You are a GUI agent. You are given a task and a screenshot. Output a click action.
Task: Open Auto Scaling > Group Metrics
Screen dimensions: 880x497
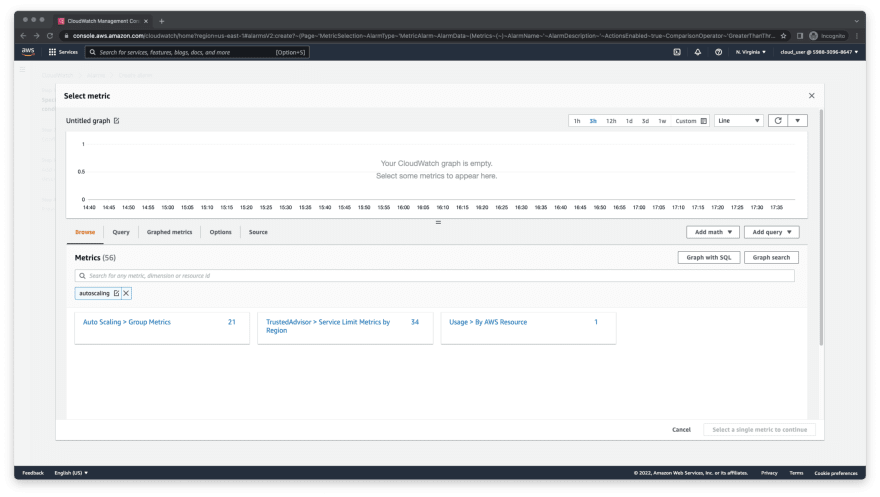click(127, 322)
